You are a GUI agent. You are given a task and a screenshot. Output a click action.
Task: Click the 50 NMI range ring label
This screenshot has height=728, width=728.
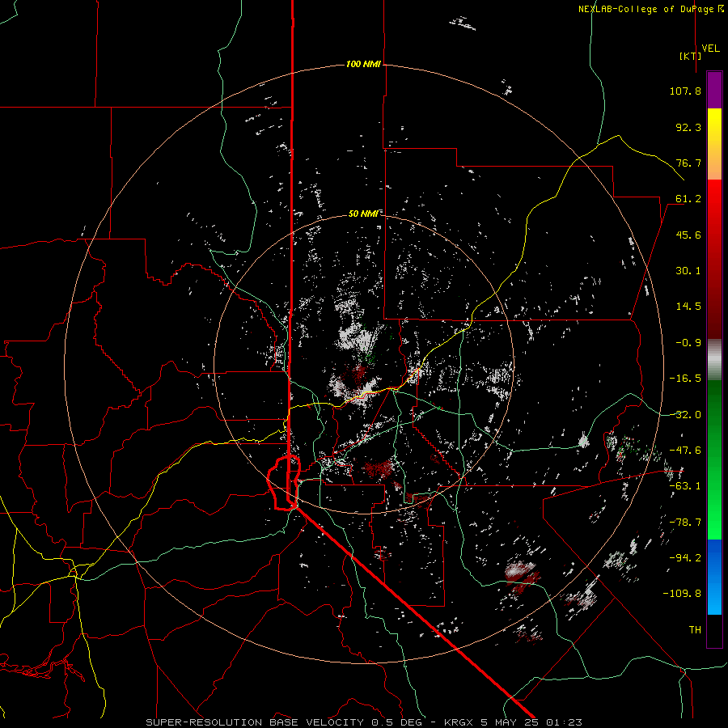(363, 214)
